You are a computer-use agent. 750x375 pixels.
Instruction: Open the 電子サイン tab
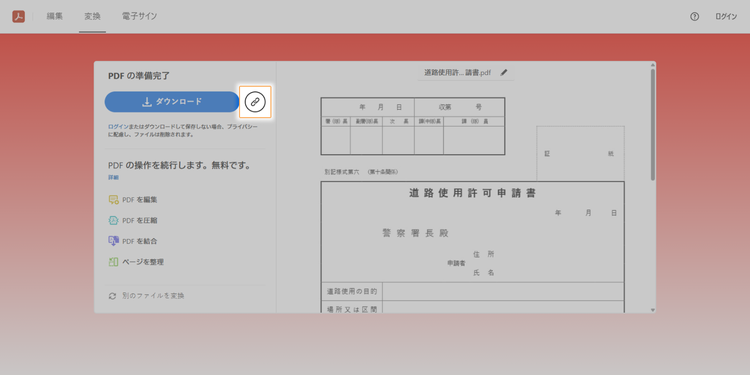[140, 16]
